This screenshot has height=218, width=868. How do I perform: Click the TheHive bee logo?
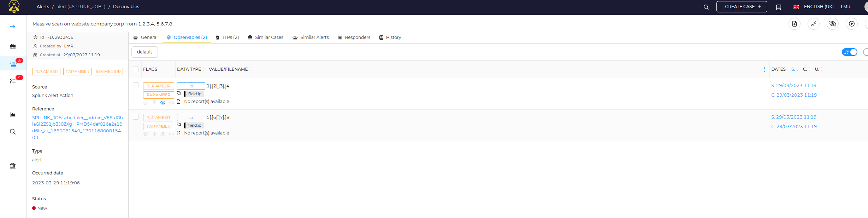(14, 6)
